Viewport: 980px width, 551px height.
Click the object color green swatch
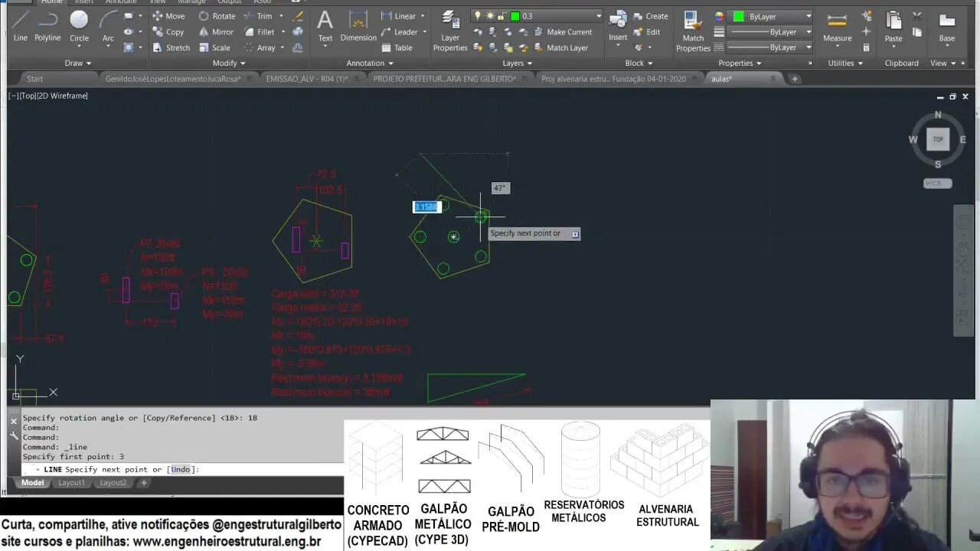[738, 16]
